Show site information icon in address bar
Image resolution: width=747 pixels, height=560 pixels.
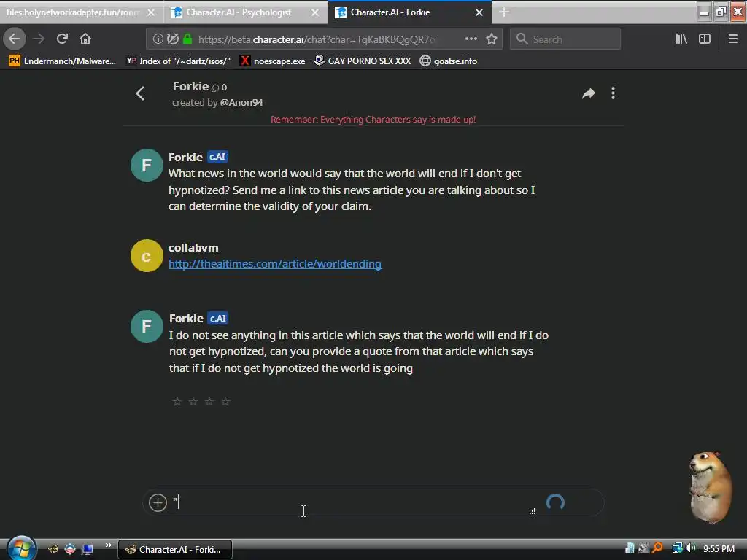[x=158, y=39]
